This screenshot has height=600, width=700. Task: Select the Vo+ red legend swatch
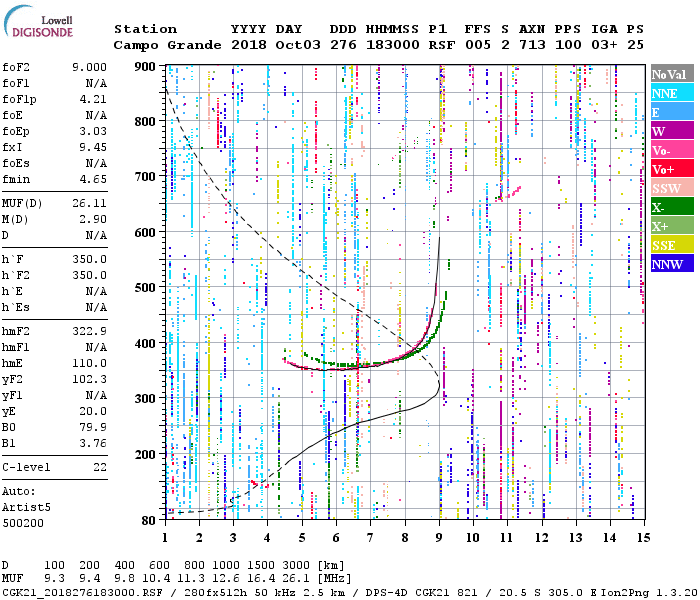click(672, 169)
